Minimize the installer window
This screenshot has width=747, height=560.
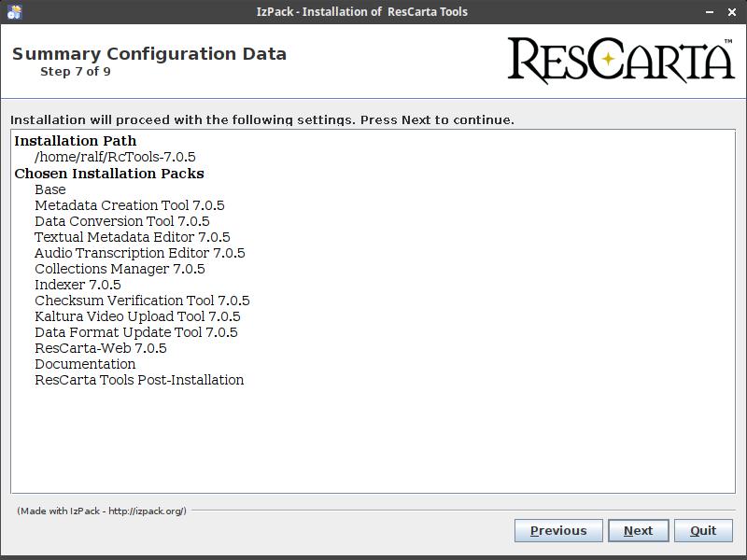(710, 12)
